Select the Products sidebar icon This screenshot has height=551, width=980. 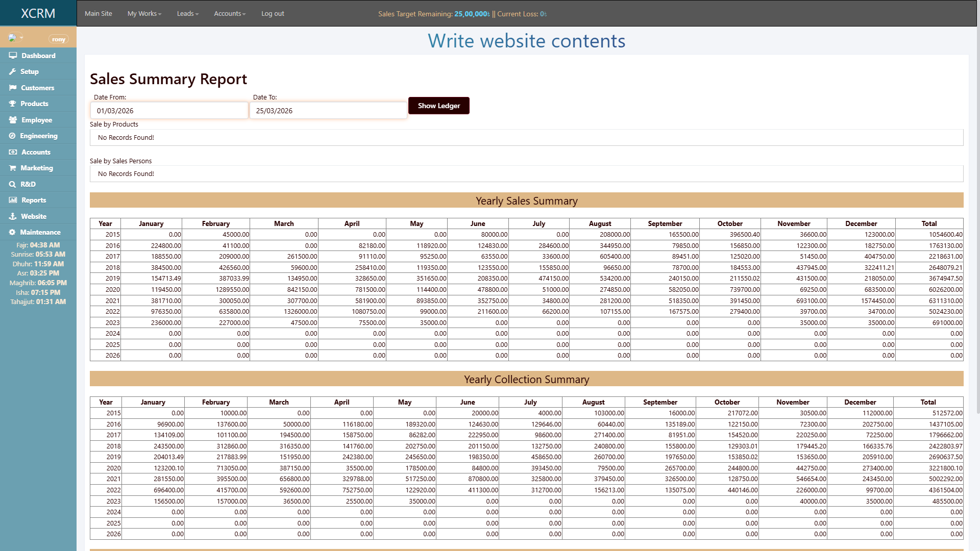[x=13, y=104]
